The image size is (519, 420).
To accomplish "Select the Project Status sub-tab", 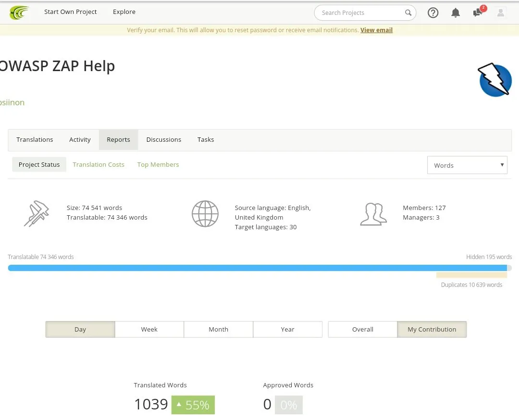I will [39, 164].
